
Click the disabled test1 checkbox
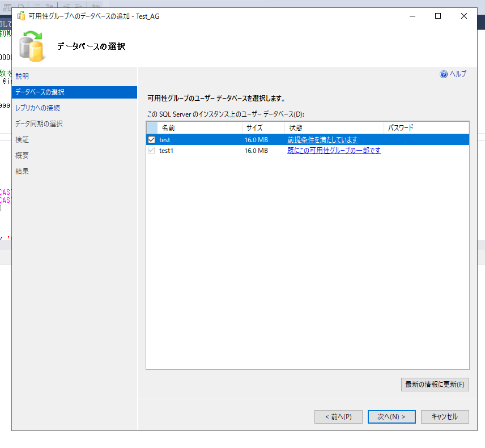pyautogui.click(x=151, y=151)
